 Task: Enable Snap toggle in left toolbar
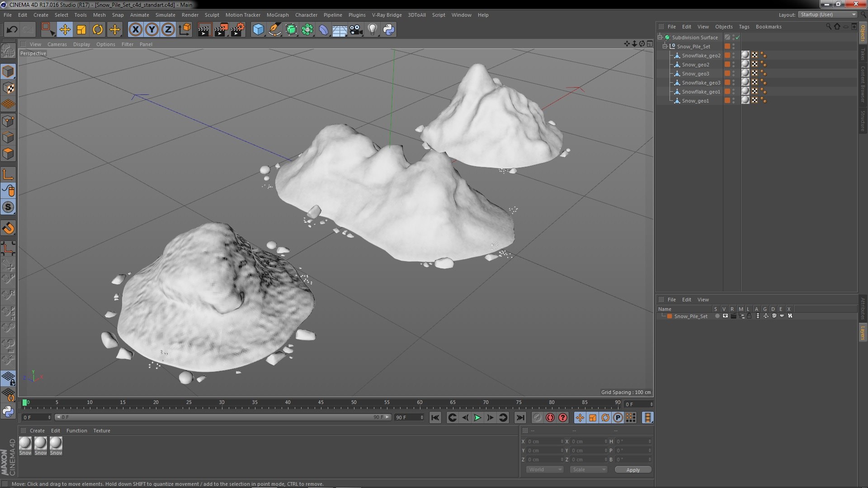8,207
